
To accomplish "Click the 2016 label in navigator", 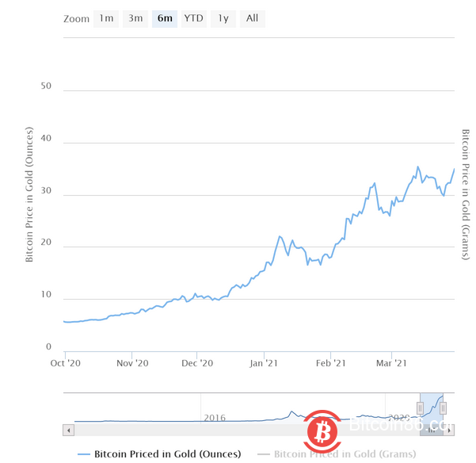I will click(215, 418).
